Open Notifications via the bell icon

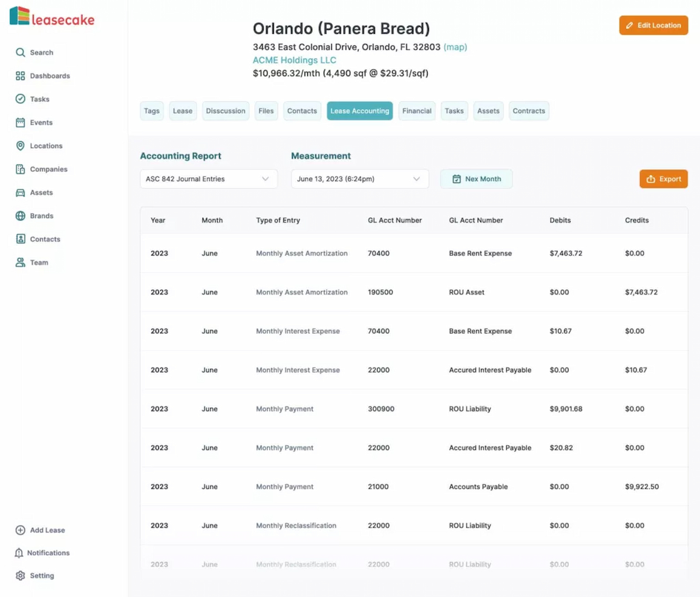20,552
